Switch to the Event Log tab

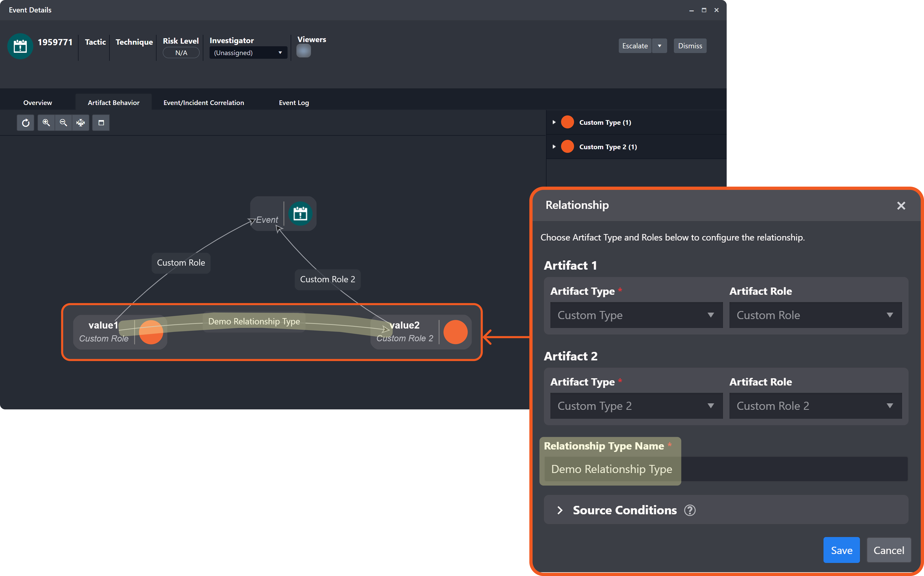294,102
